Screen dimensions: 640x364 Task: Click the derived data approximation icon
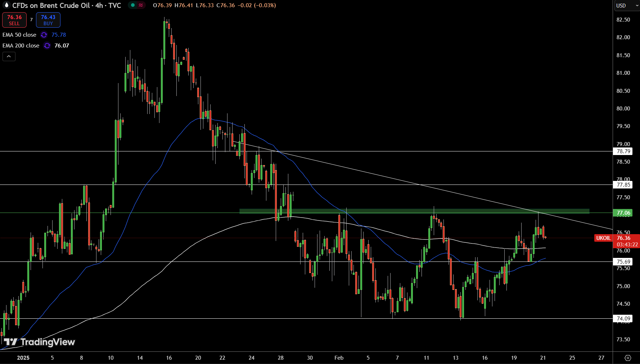pyautogui.click(x=141, y=5)
